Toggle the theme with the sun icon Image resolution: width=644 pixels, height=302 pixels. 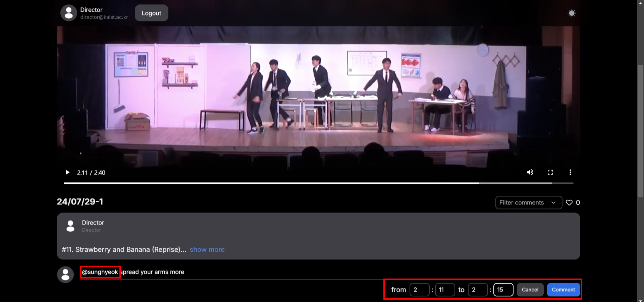pos(572,13)
